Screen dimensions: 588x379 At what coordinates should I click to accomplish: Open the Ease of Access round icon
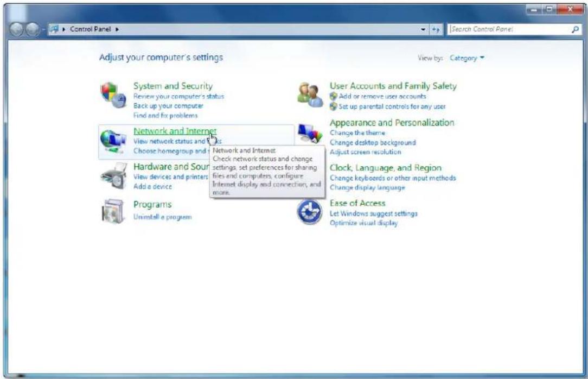309,212
